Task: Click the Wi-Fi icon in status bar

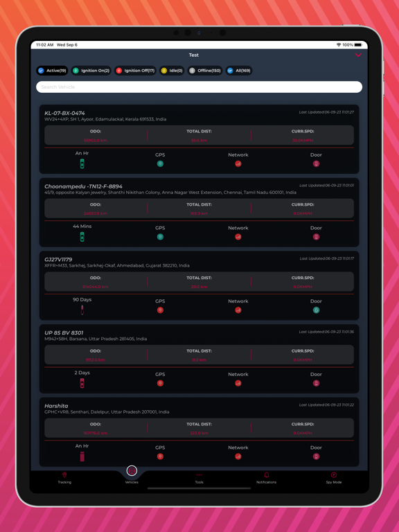Action: click(x=338, y=45)
